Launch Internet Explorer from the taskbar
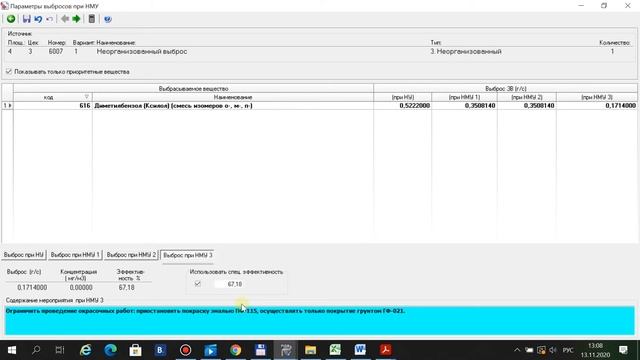640x360 pixels. (86, 350)
